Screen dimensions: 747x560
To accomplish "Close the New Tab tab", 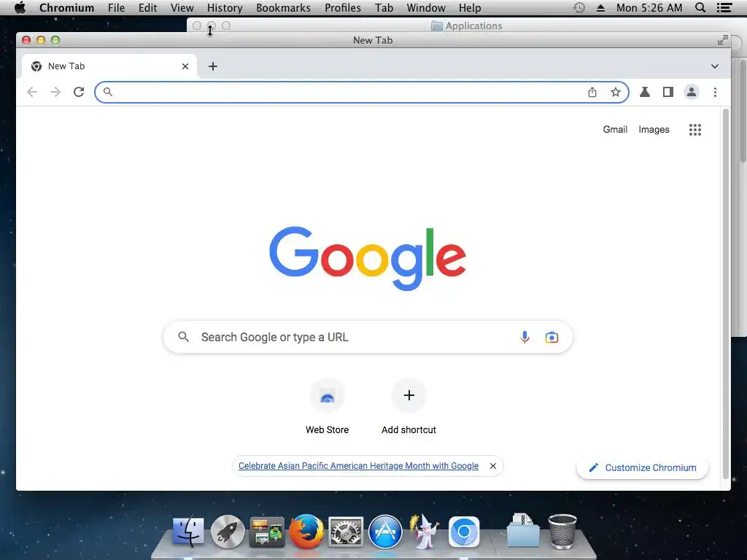I will 185,66.
